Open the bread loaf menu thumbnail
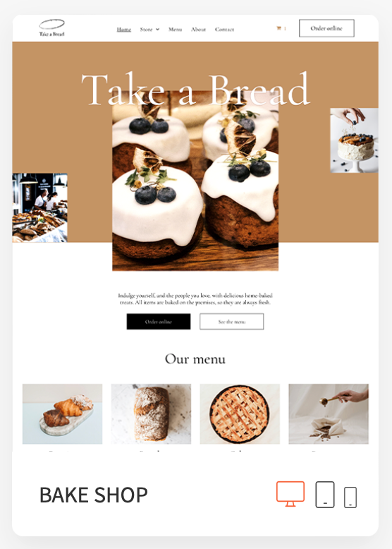 151,414
